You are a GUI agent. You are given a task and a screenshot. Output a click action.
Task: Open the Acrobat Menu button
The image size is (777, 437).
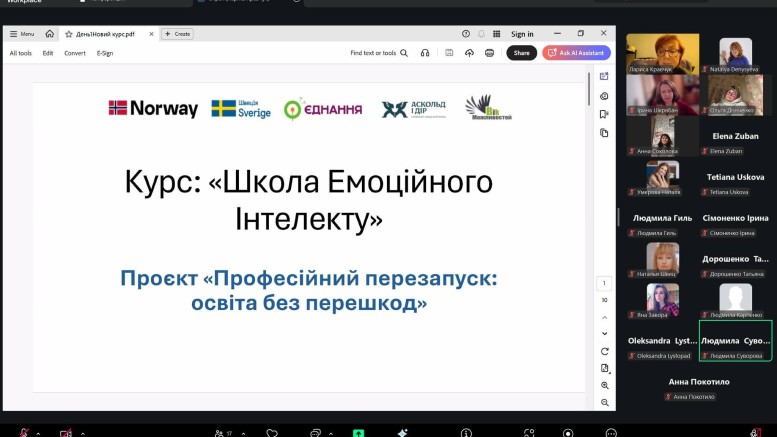[x=22, y=34]
